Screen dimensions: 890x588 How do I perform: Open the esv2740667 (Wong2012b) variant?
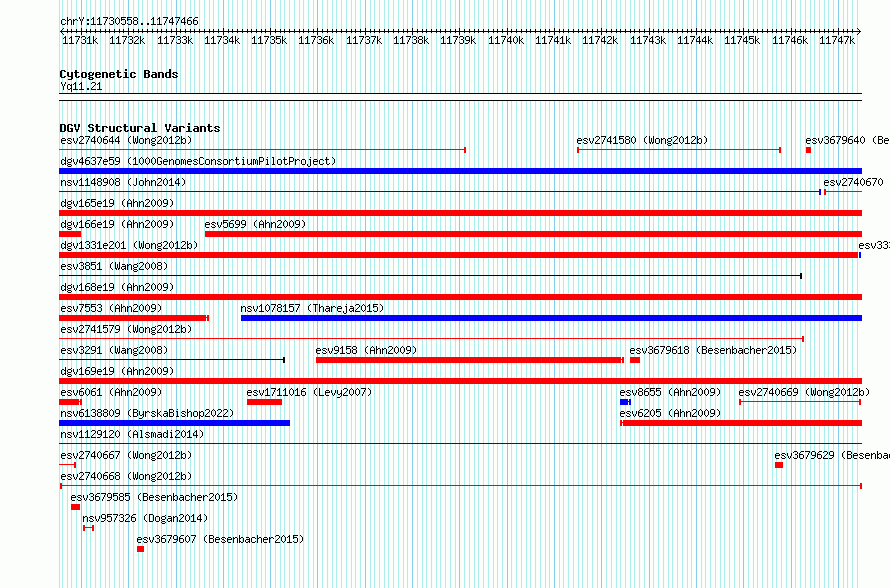pos(126,455)
